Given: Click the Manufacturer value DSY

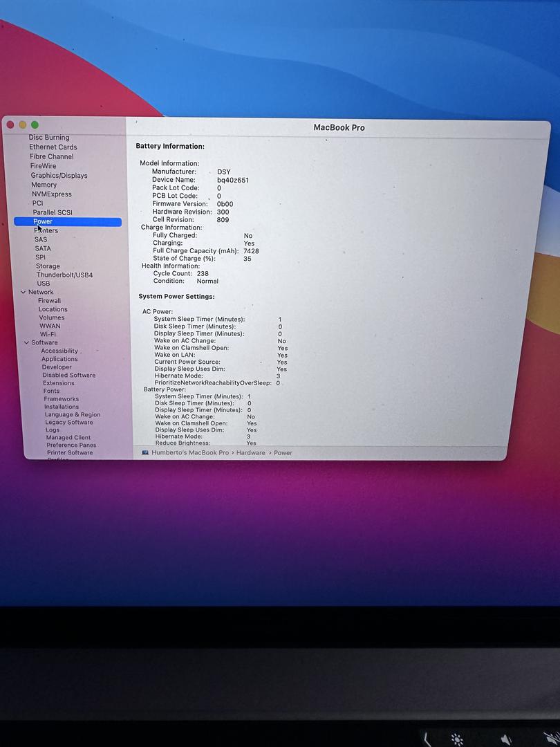Looking at the screenshot, I should [x=224, y=172].
